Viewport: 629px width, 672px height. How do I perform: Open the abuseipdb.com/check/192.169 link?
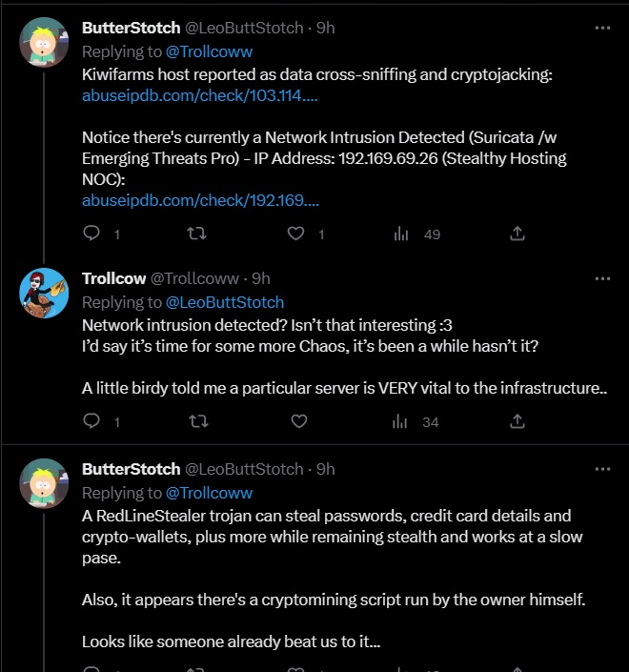[200, 199]
